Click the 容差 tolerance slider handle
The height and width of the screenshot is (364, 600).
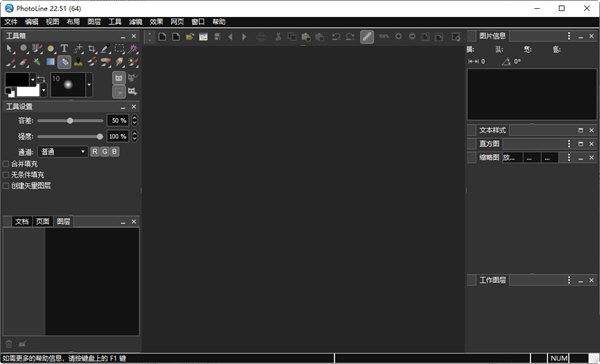point(70,121)
